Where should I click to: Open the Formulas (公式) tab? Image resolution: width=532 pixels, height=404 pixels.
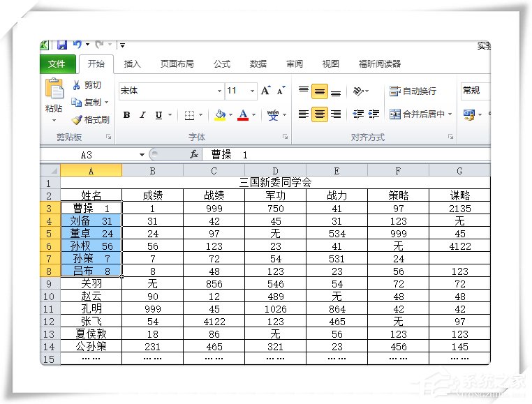pos(221,64)
